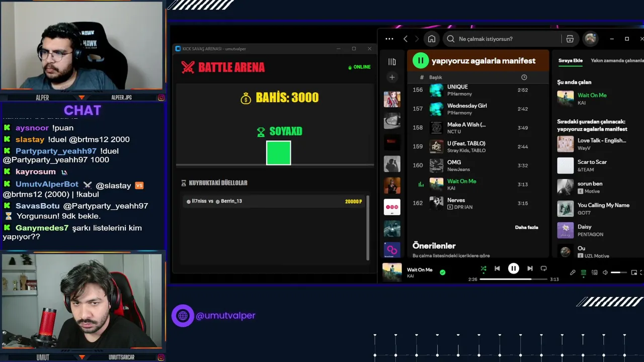Open the pink dots playlist thumbnail in the sidebar
644x362 pixels.
[392, 207]
